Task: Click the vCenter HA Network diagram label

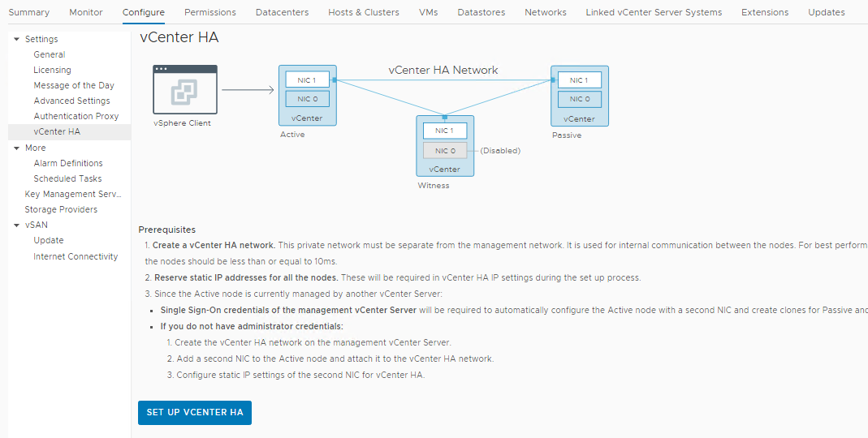Action: pyautogui.click(x=443, y=71)
